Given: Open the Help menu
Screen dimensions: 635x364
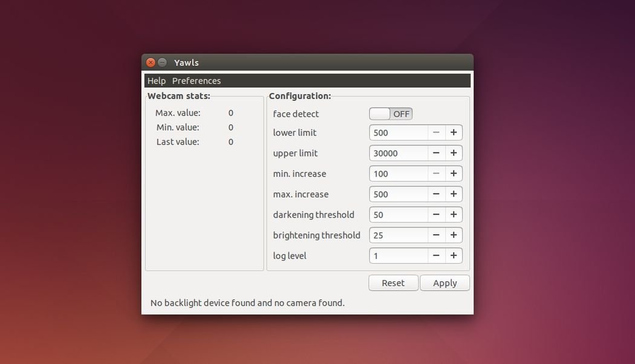Looking at the screenshot, I should pyautogui.click(x=156, y=80).
